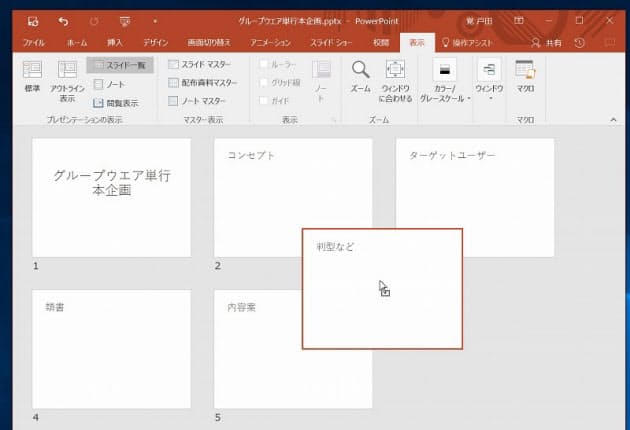Expand the Color/Grayscale (カラー/グレースケール) dropdown
Screen dimensions: 630x430
coord(444,80)
